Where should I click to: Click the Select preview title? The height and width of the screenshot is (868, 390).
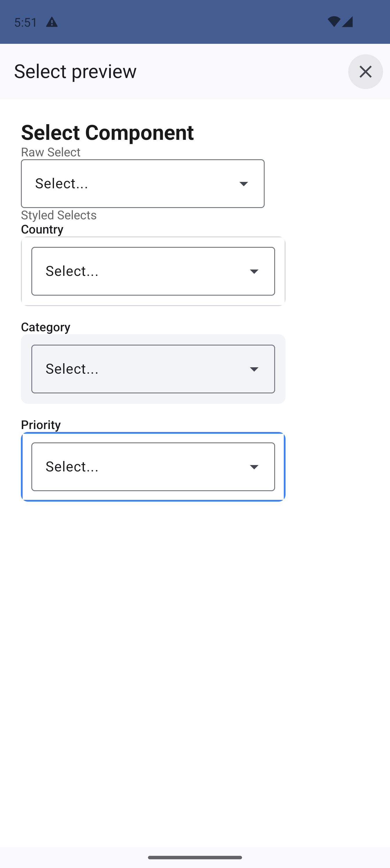tap(75, 71)
